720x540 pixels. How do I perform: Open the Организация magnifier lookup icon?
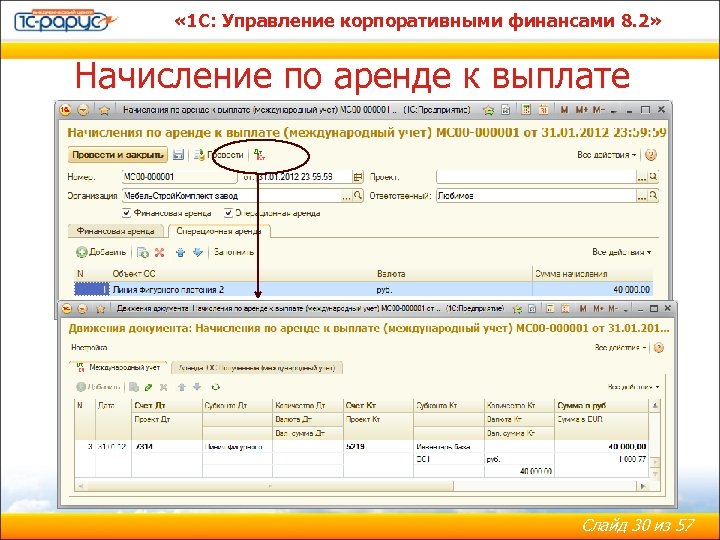pyautogui.click(x=358, y=196)
